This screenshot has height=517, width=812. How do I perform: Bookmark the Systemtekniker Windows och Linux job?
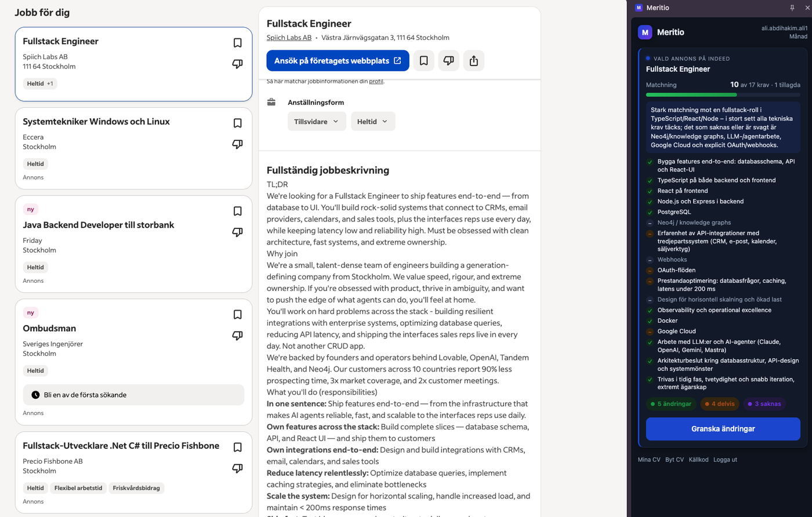(237, 123)
